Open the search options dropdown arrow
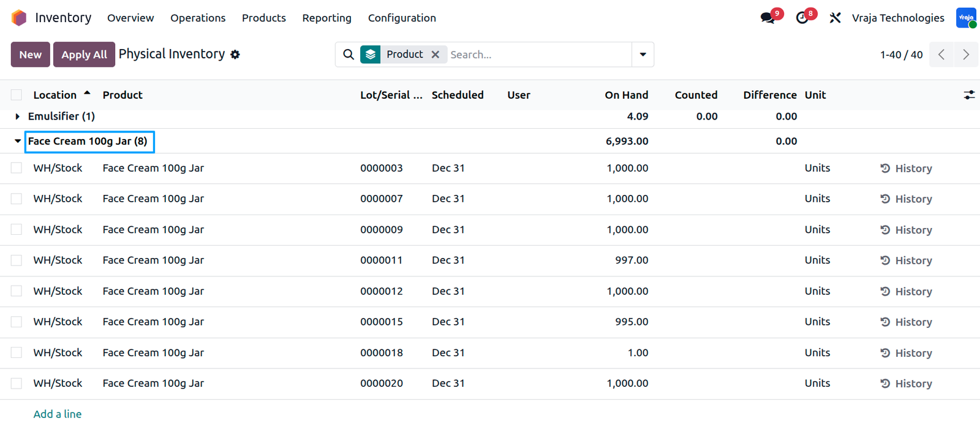 (x=643, y=55)
